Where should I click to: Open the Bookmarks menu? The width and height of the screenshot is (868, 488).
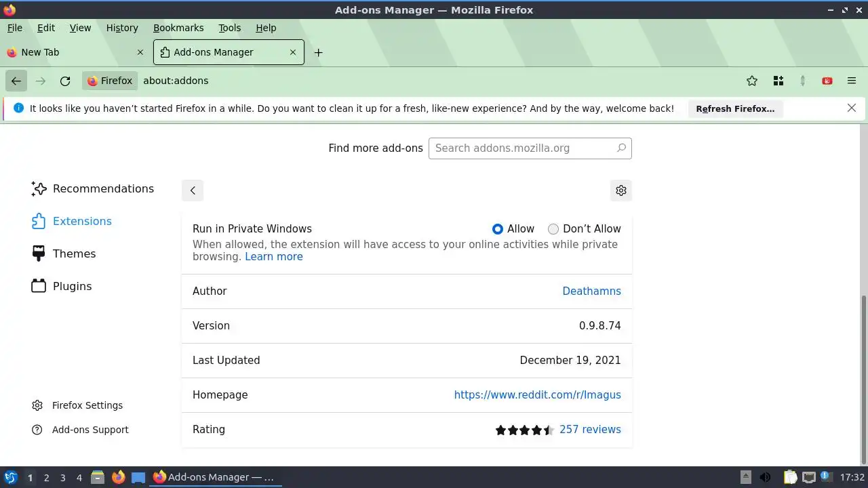178,28
